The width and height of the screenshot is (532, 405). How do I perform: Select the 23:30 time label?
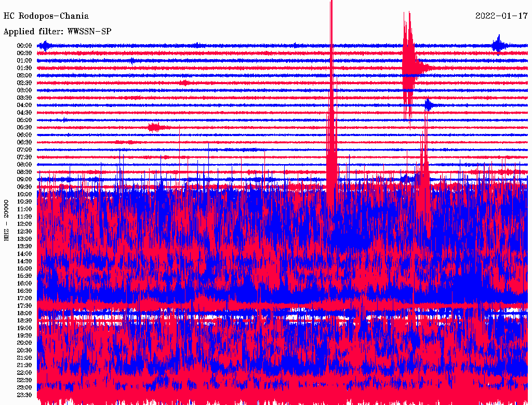[x=24, y=395]
